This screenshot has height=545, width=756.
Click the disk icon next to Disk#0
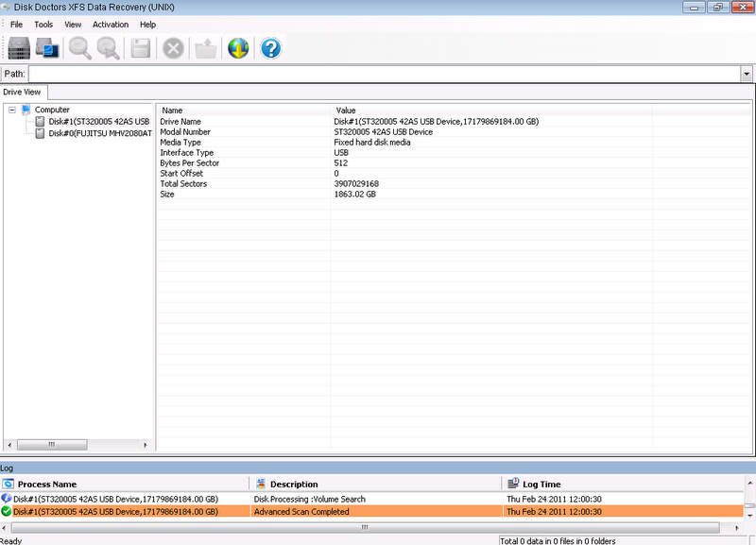click(40, 133)
